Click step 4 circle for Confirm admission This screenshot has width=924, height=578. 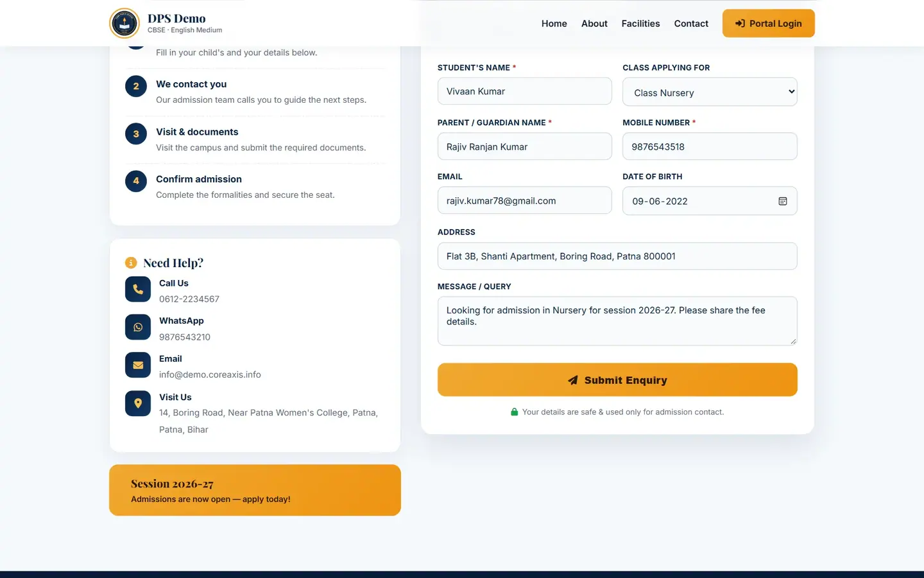click(x=136, y=181)
